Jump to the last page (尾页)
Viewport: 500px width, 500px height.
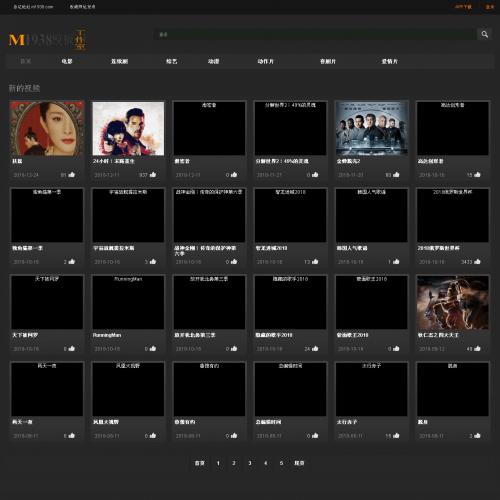[x=299, y=463]
